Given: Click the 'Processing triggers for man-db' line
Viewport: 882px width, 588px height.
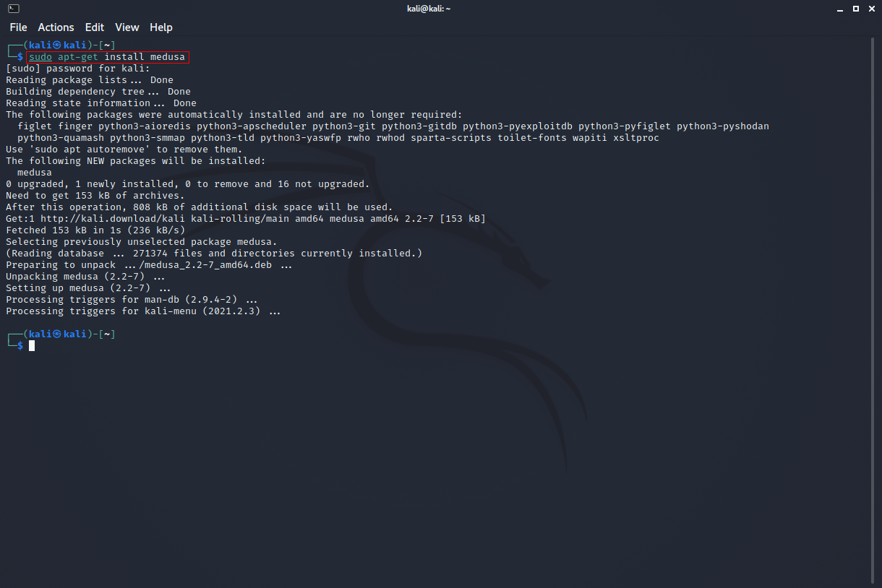Looking at the screenshot, I should click(x=132, y=300).
